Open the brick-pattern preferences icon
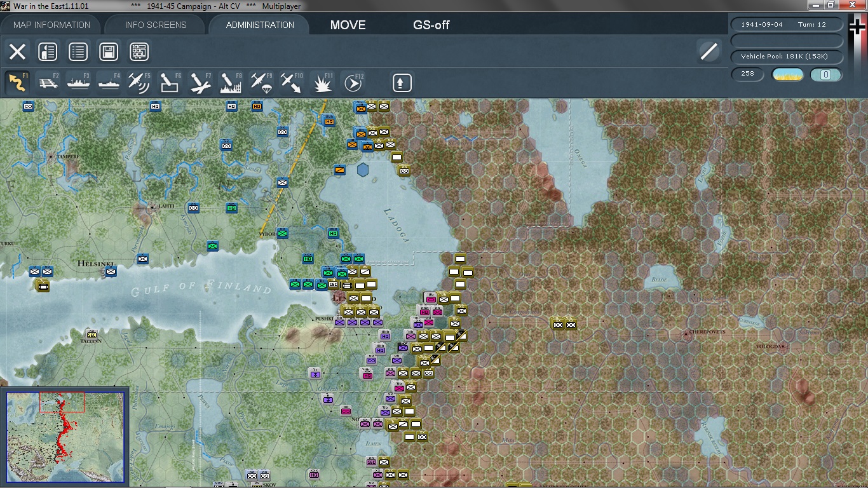This screenshot has width=868, height=488. [139, 51]
